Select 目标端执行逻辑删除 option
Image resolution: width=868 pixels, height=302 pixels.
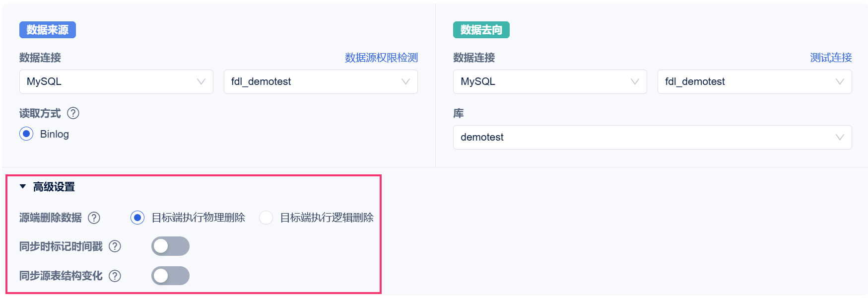tap(266, 218)
